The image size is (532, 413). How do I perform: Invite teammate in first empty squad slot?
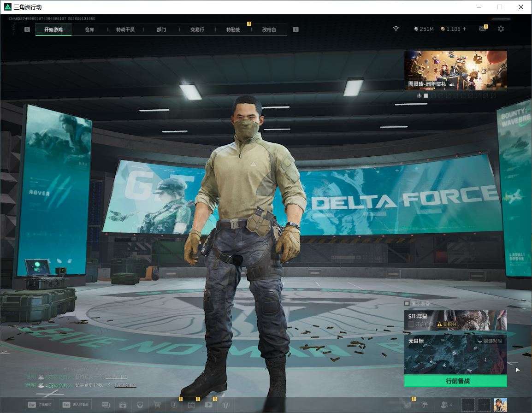pos(468,405)
